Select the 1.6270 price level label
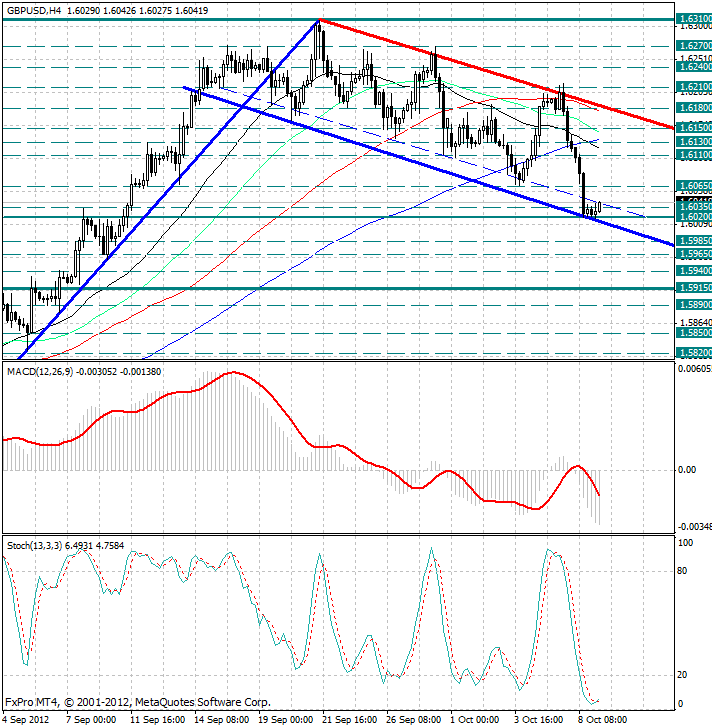 [693, 45]
